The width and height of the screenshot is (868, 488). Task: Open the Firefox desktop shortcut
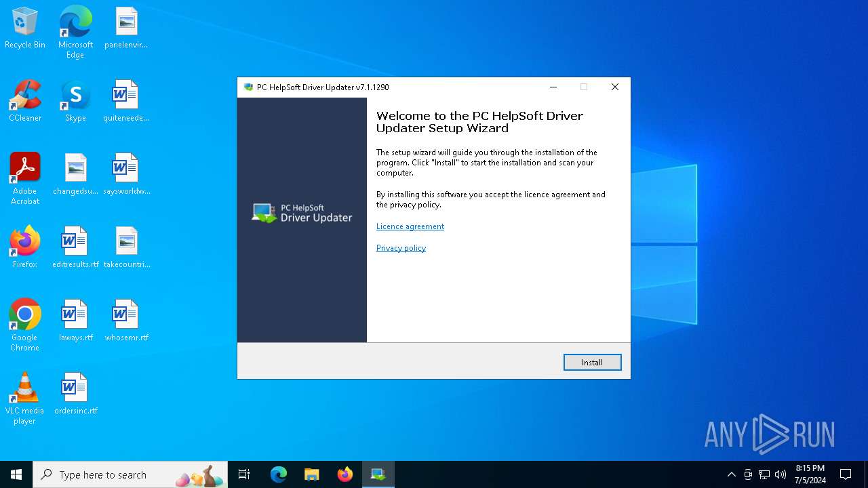[x=25, y=248]
